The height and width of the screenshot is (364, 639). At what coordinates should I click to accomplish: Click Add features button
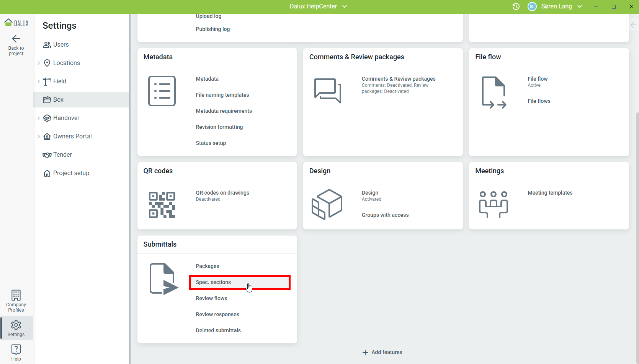[x=382, y=352]
